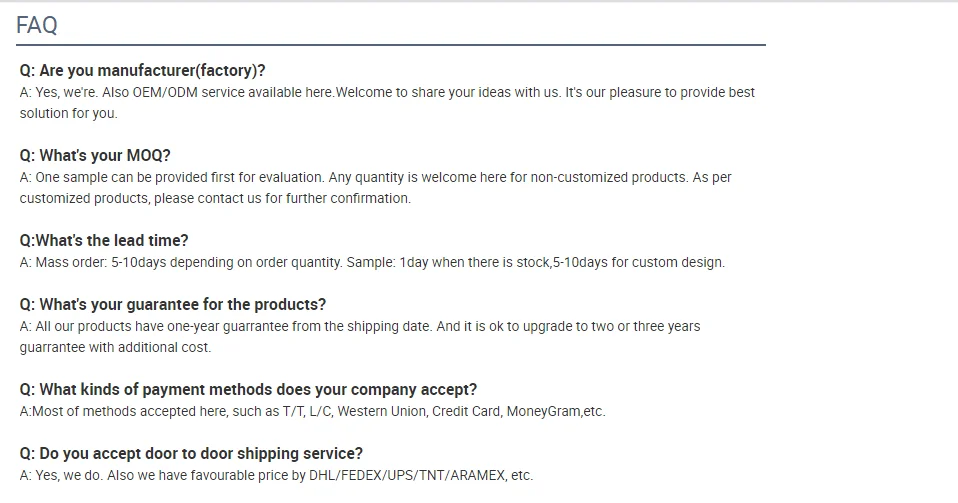
Task: Click "MoneyGram" in the payment answer
Action: pos(544,411)
